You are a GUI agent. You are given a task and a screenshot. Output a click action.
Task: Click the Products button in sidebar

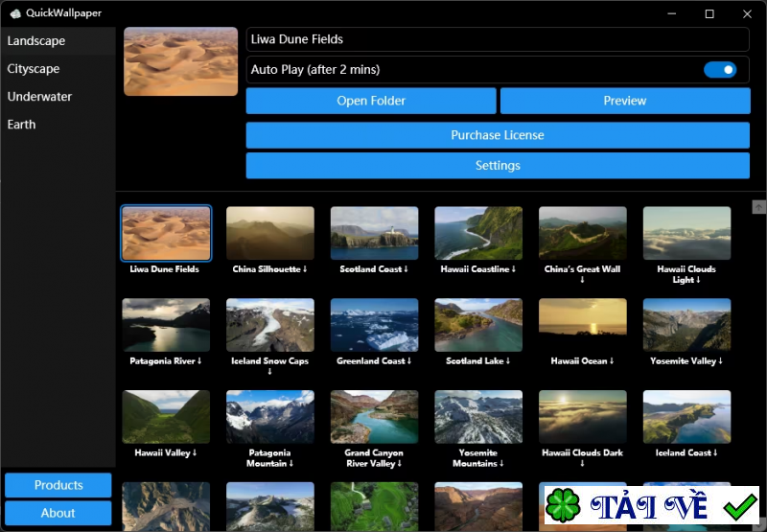click(58, 485)
